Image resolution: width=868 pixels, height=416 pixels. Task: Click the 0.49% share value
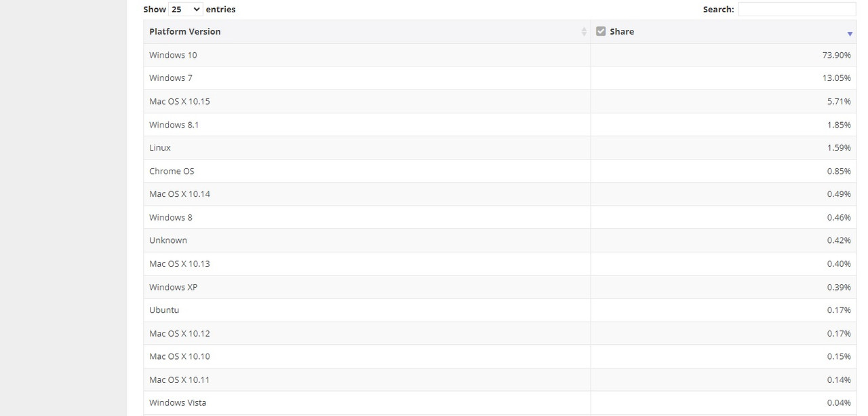click(x=839, y=194)
